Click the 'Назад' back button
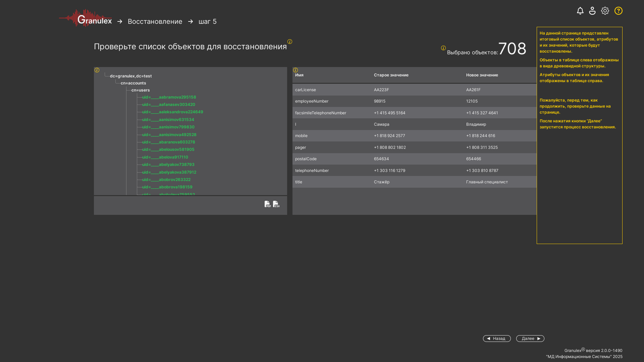This screenshot has height=362, width=644. (x=497, y=339)
